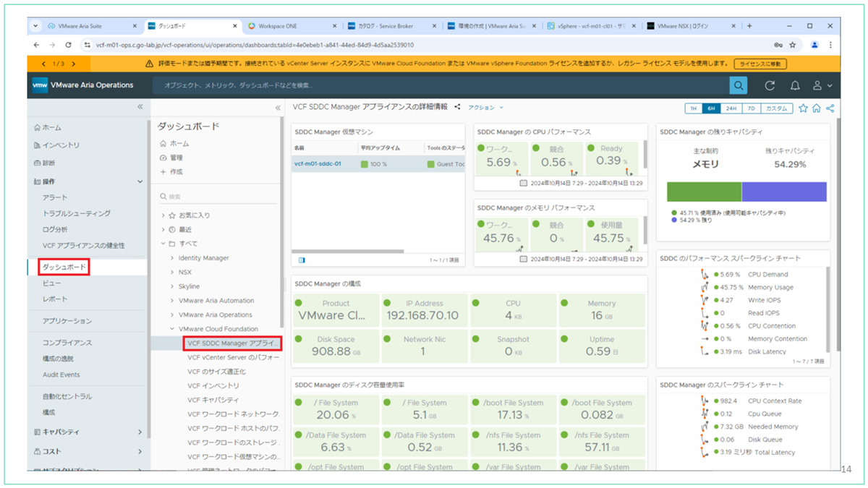Click the dashboard search field 検索
The height and width of the screenshot is (488, 868).
click(217, 197)
